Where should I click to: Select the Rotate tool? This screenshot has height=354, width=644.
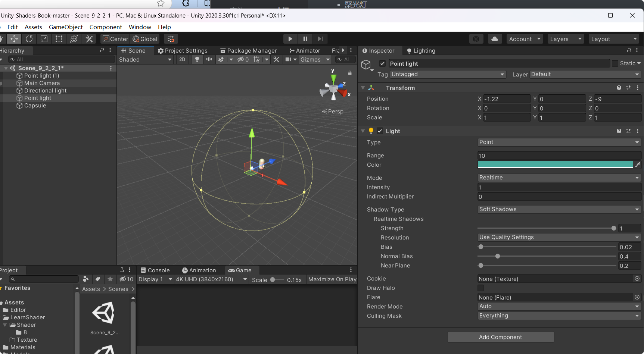pos(29,39)
